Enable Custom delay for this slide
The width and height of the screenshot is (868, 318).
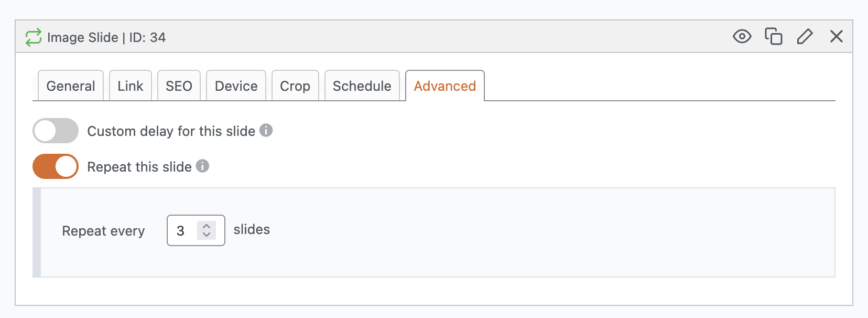[56, 131]
